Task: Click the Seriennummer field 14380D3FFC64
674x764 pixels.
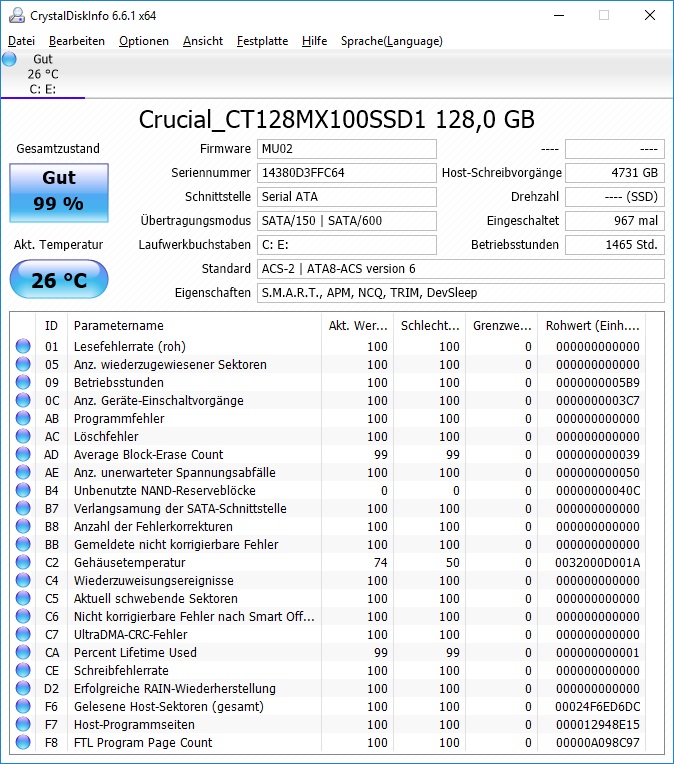Action: click(x=347, y=172)
